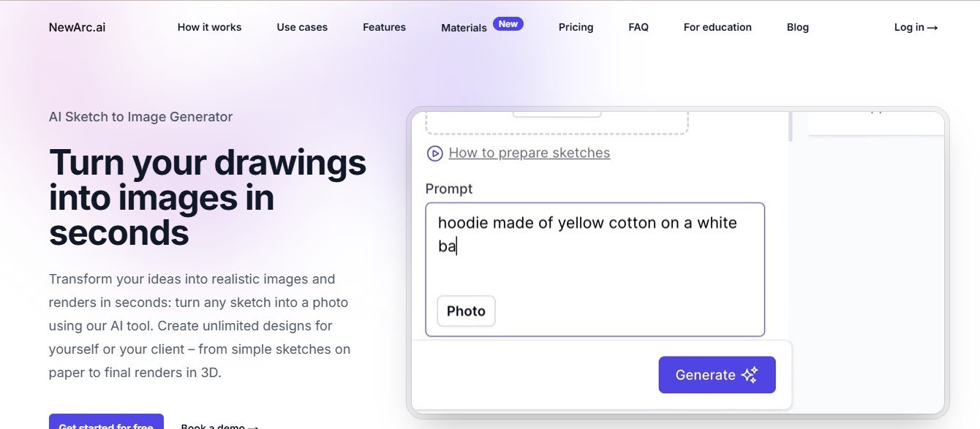
Task: Open the Features page
Action: [x=384, y=27]
